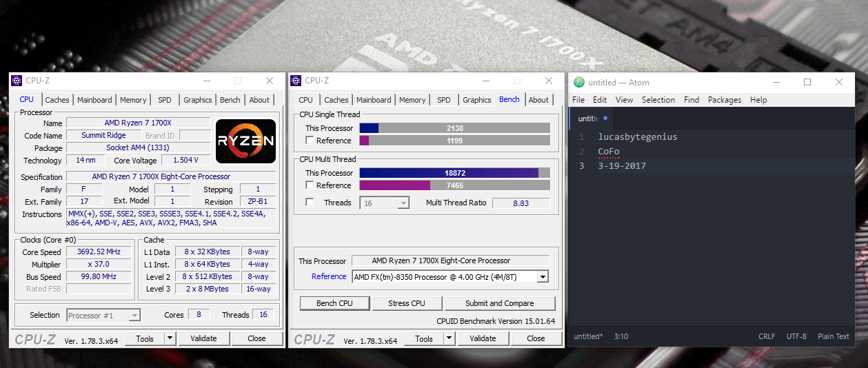The width and height of the screenshot is (868, 368).
Task: Click Close button in left CPU-Z window
Action: coord(257,338)
